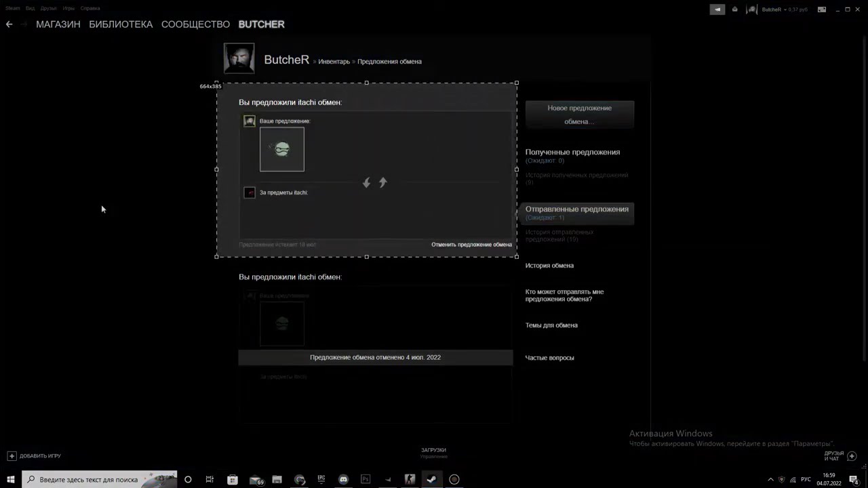Image resolution: width=868 pixels, height=488 pixels.
Task: Open the Mail app with 69 badge
Action: tap(256, 479)
